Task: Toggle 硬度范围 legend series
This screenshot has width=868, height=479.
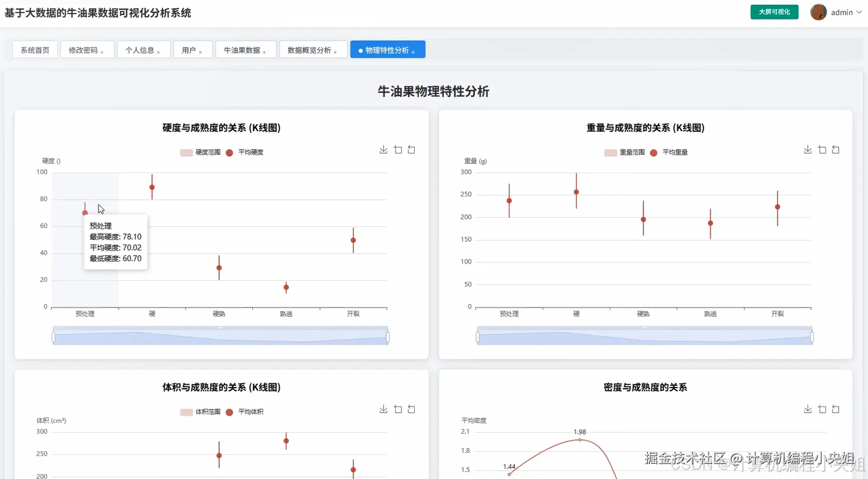Action: [201, 152]
